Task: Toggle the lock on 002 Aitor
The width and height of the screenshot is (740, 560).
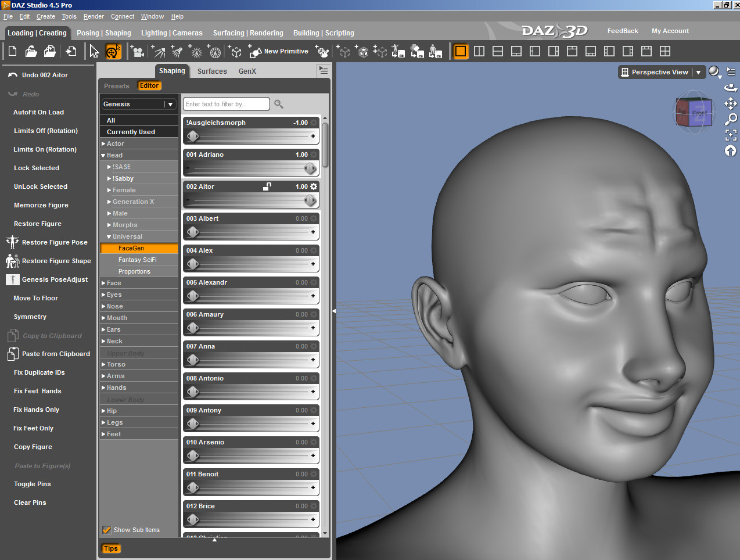Action: [267, 186]
